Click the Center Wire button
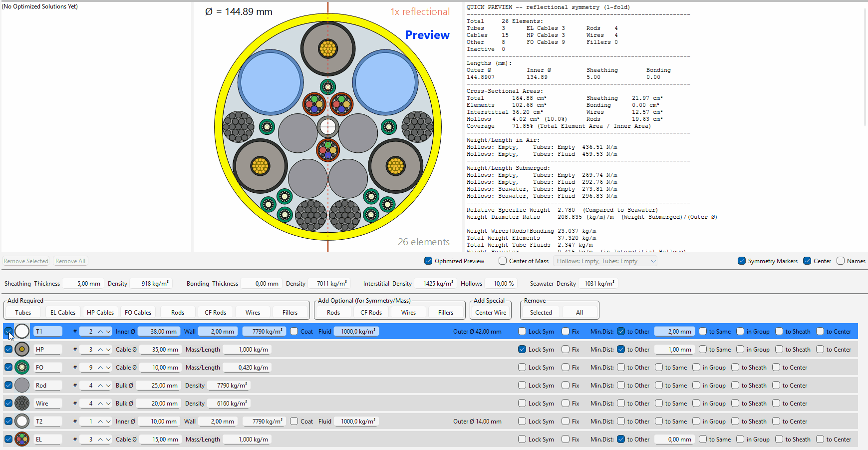This screenshot has height=450, width=868. [x=490, y=312]
